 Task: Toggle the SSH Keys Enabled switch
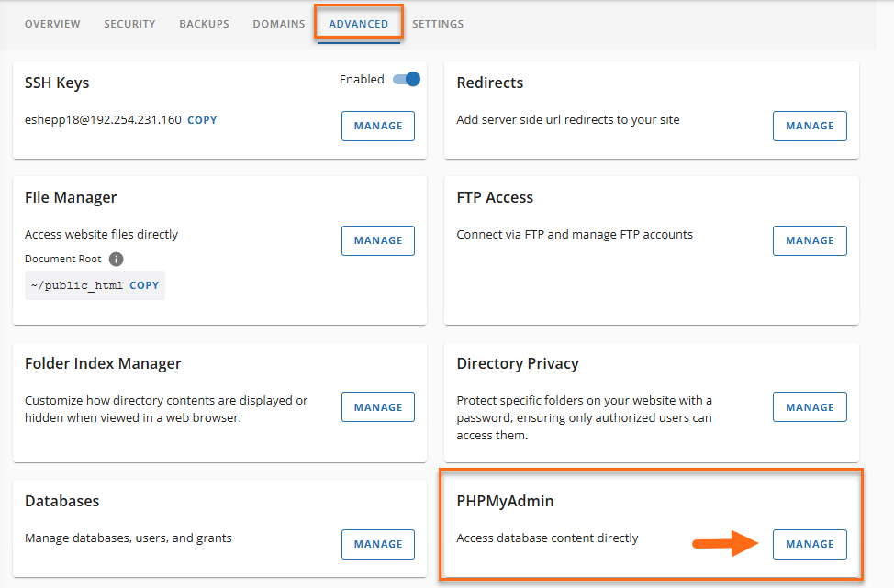click(406, 80)
